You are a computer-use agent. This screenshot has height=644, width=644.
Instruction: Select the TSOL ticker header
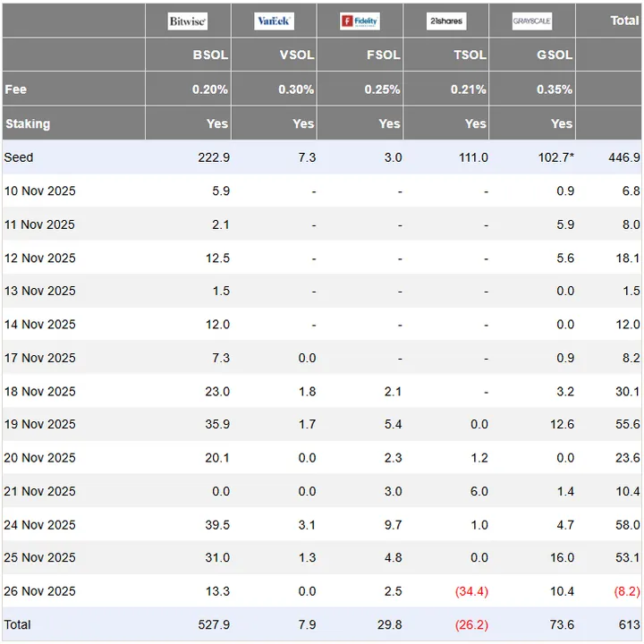469,55
